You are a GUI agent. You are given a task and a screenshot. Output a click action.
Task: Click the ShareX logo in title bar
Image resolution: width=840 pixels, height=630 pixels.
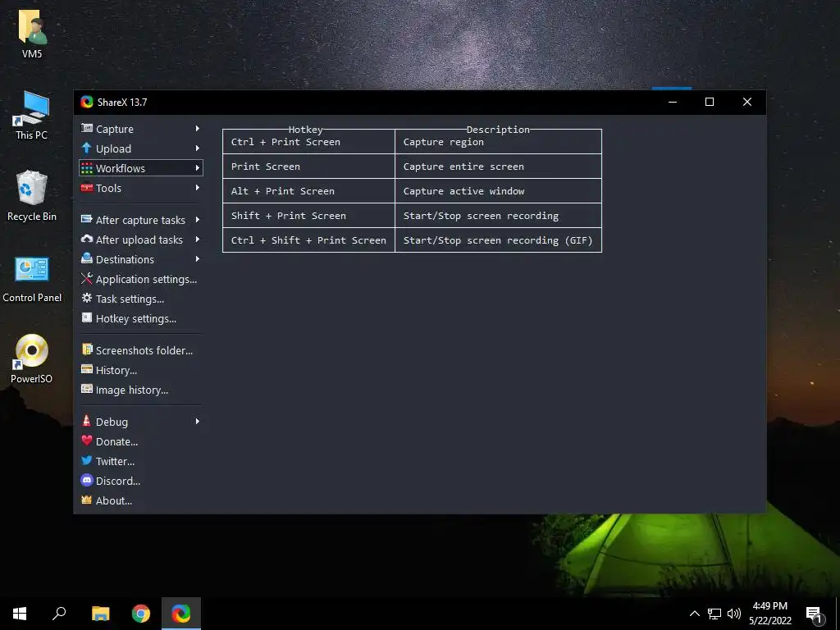(x=87, y=102)
